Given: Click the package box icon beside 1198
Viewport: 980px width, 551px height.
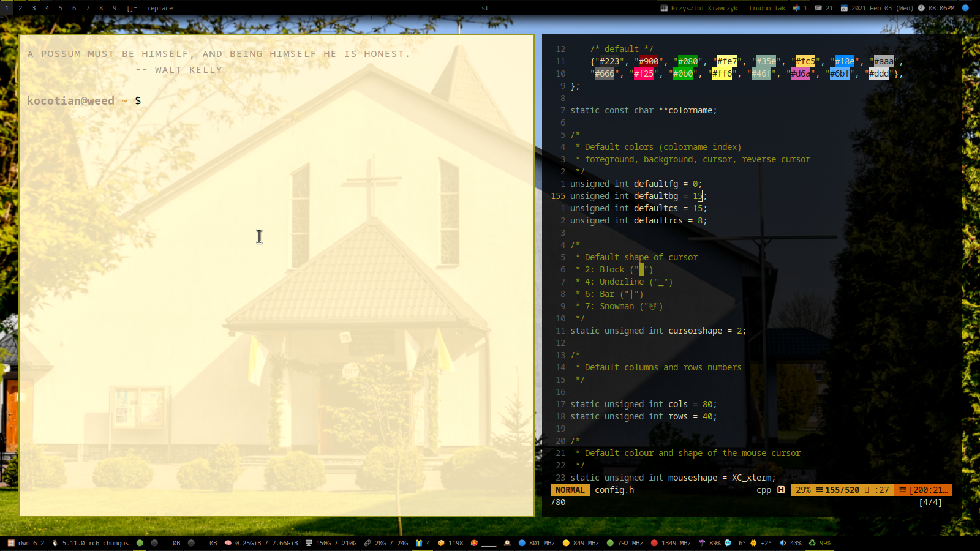Looking at the screenshot, I should [x=441, y=543].
